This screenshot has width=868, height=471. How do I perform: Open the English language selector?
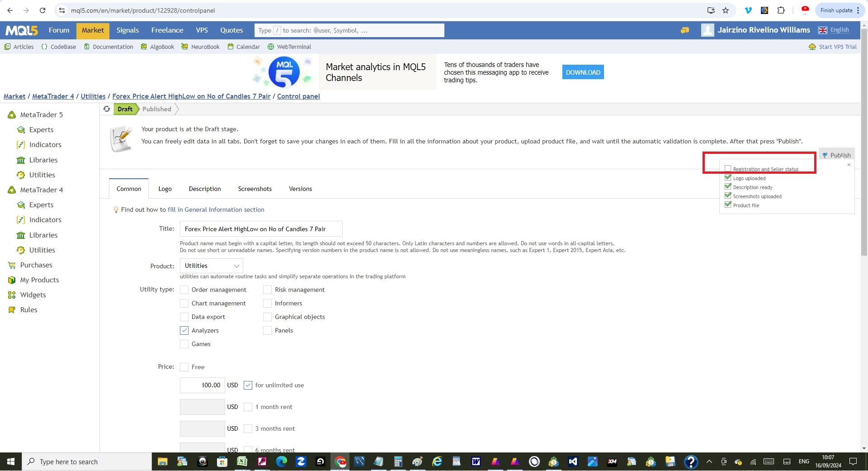pyautogui.click(x=834, y=30)
